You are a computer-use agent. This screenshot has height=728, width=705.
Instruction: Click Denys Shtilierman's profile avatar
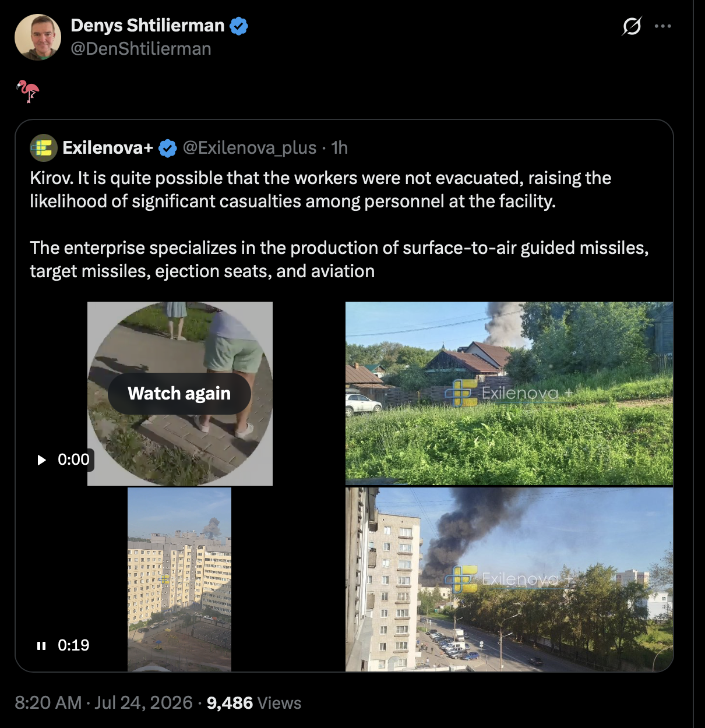[38, 37]
